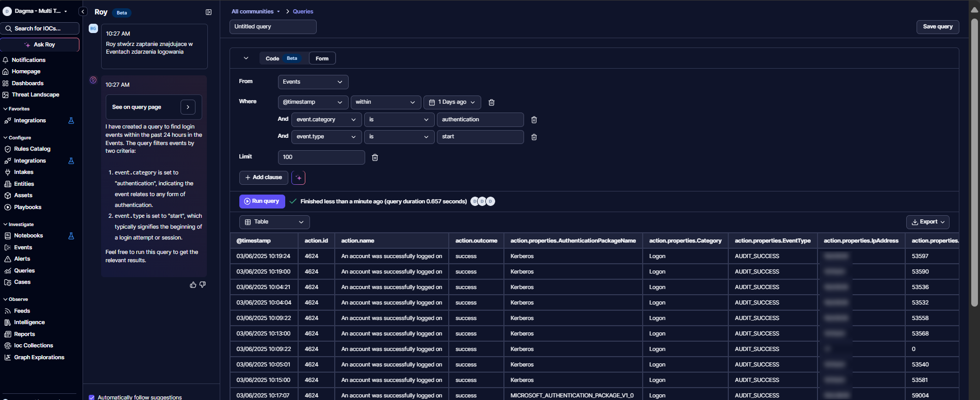
Task: Click the Save query button
Action: click(x=937, y=27)
